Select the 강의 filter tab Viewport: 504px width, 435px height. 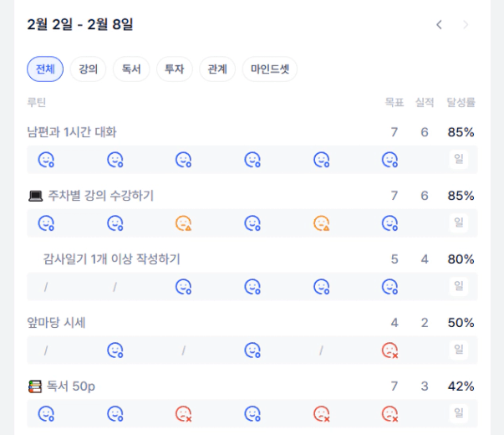88,69
